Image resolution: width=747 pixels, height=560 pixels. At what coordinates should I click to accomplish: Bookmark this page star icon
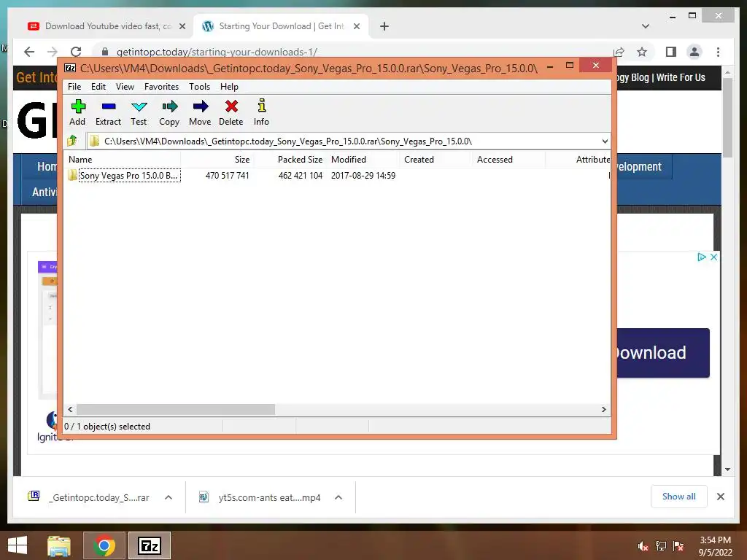pos(642,52)
